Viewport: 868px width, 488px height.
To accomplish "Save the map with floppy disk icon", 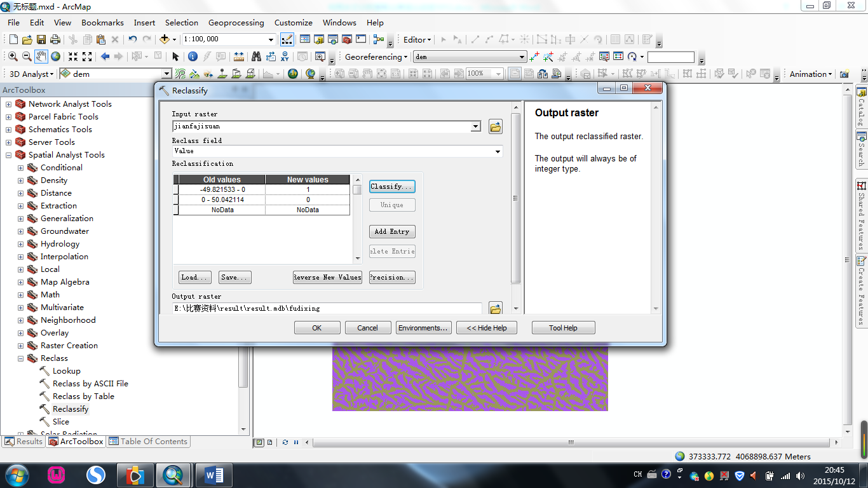I will 41,39.
